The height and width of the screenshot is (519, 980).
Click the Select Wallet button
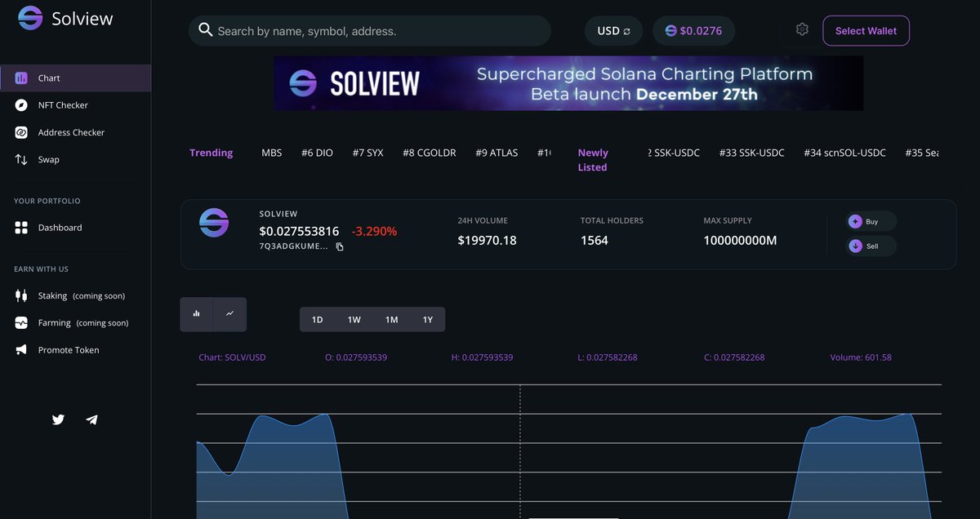866,30
